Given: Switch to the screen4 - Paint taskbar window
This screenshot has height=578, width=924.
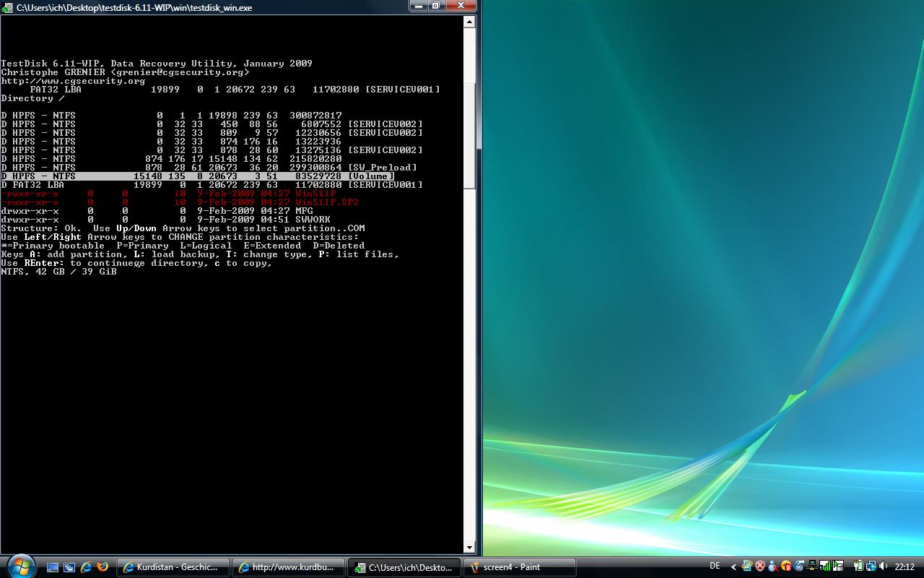Looking at the screenshot, I should coord(520,567).
